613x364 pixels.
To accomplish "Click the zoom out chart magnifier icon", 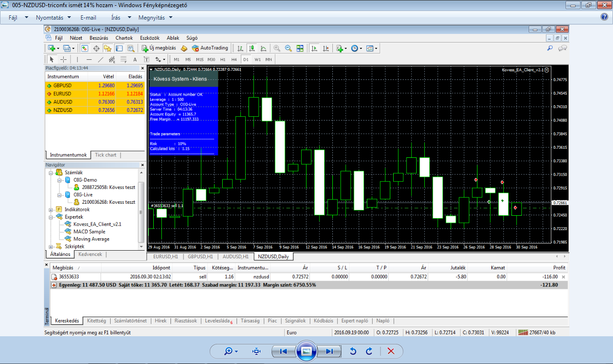I will pyautogui.click(x=288, y=48).
